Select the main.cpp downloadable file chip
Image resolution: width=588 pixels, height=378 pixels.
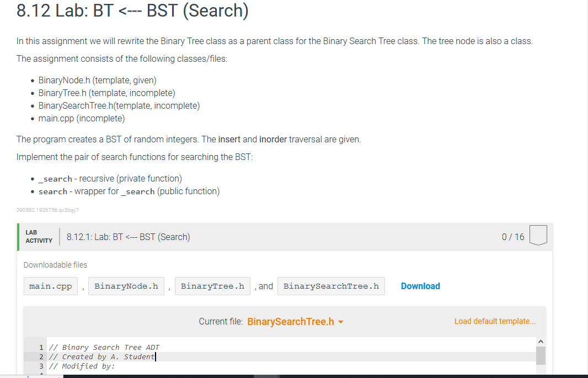[x=50, y=286]
